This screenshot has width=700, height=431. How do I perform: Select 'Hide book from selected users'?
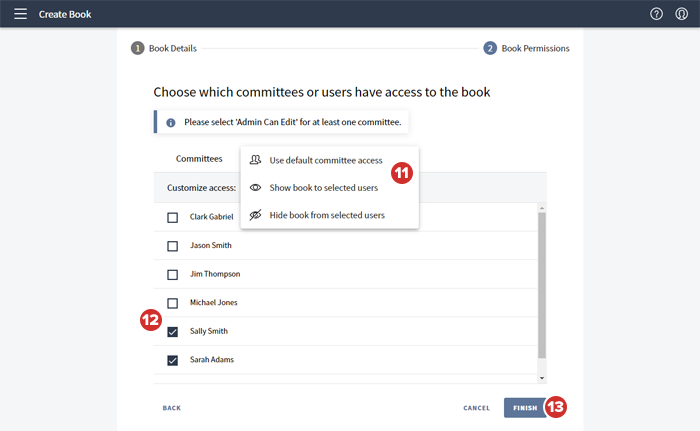(326, 214)
